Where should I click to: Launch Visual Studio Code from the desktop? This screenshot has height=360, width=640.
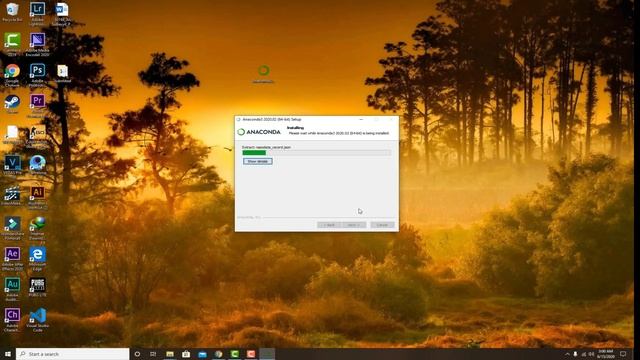(x=37, y=320)
